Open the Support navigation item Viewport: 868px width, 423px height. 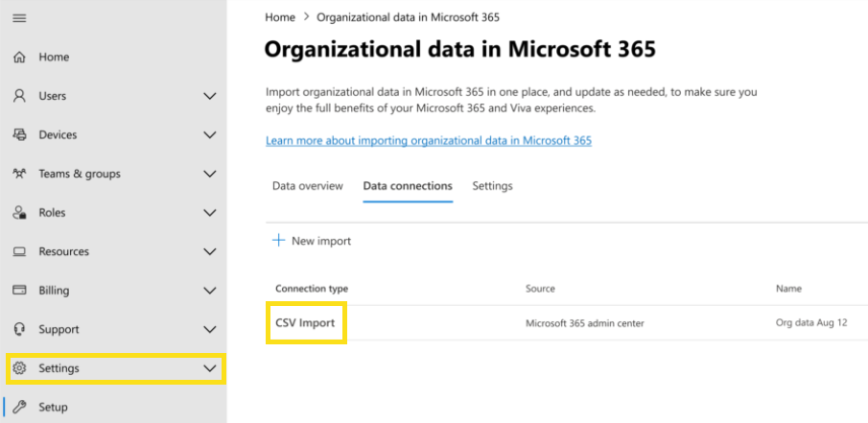click(113, 329)
